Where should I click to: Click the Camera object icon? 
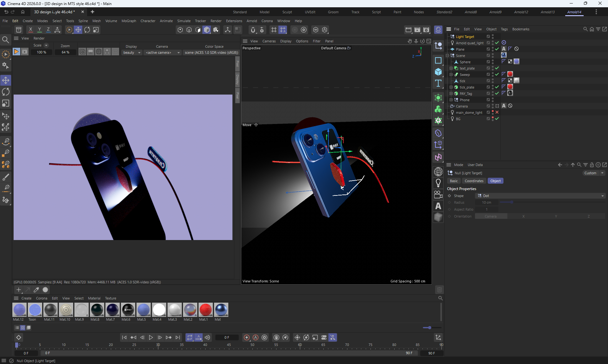[x=438, y=194]
